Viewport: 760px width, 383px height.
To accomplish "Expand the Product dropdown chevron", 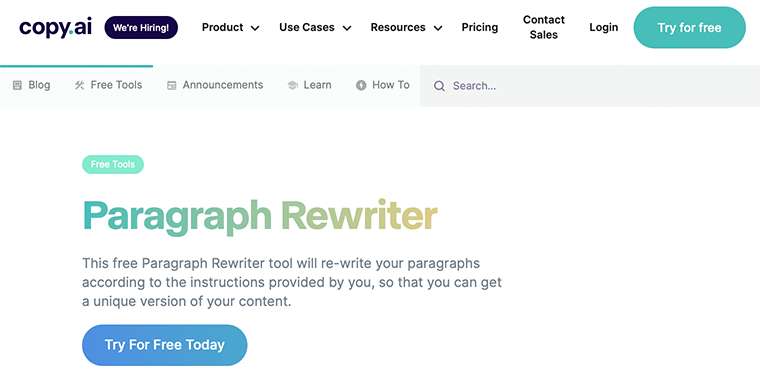I will coord(255,28).
